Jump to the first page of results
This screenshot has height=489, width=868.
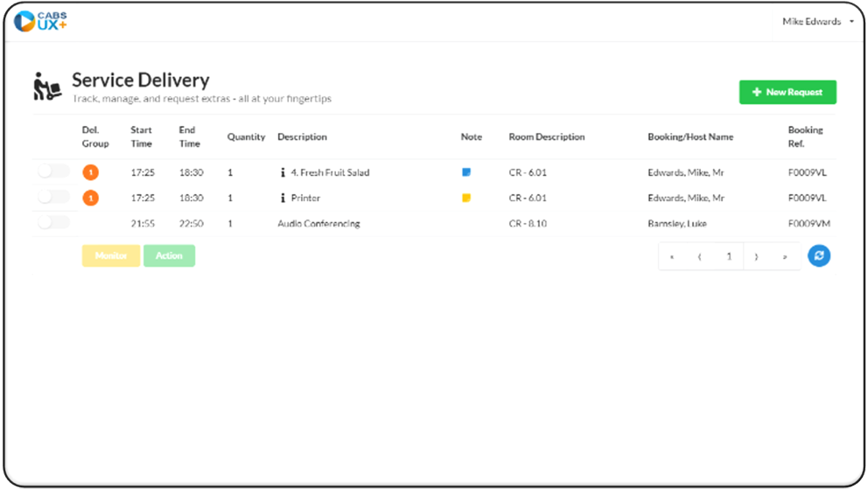tap(672, 256)
